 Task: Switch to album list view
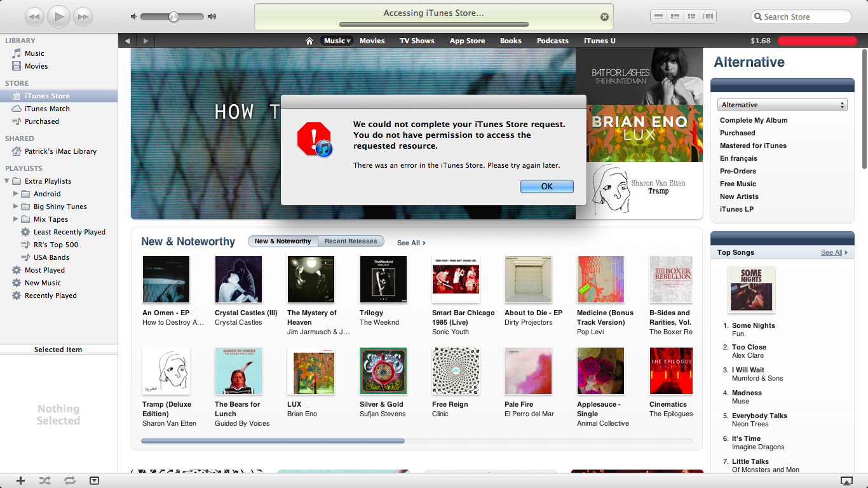[675, 17]
